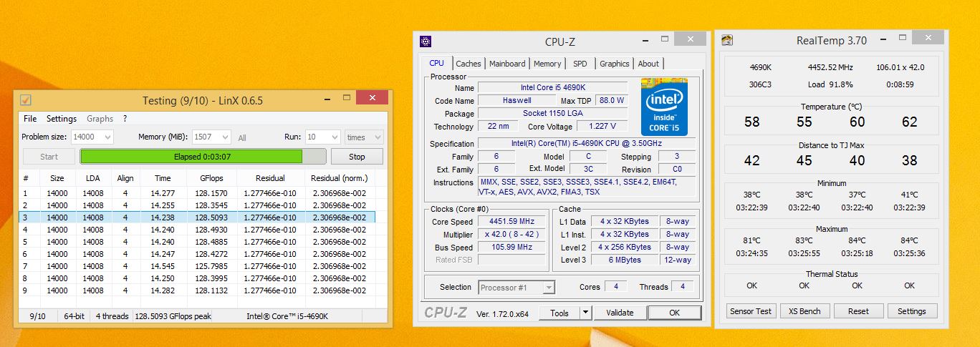The image size is (980, 347).
Task: Click the Sensor Test button in RealTemp
Action: coord(750,311)
